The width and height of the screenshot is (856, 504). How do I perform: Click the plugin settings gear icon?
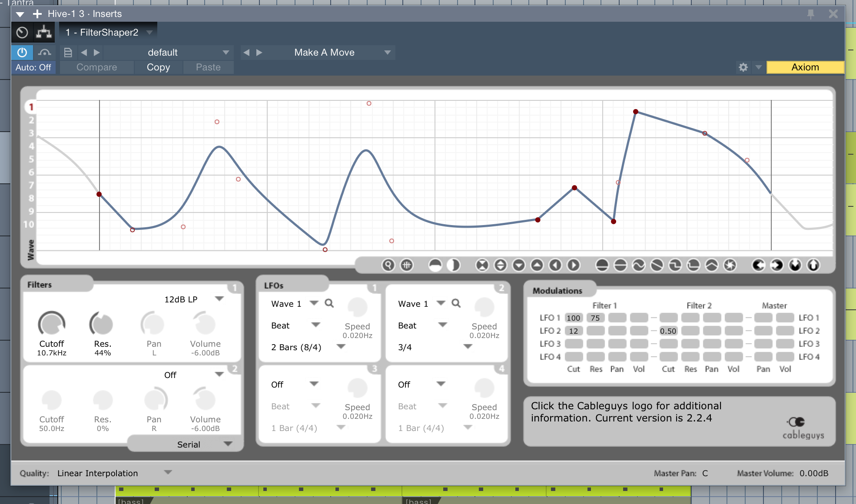tap(743, 67)
